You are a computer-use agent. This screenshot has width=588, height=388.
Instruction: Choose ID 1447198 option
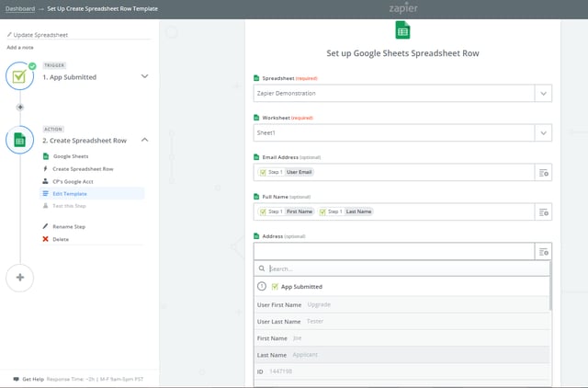coord(402,371)
